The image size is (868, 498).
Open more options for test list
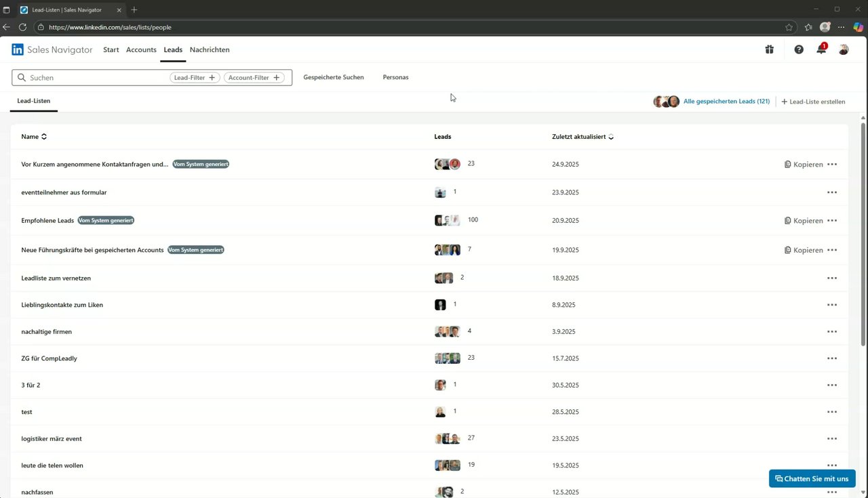(x=832, y=412)
